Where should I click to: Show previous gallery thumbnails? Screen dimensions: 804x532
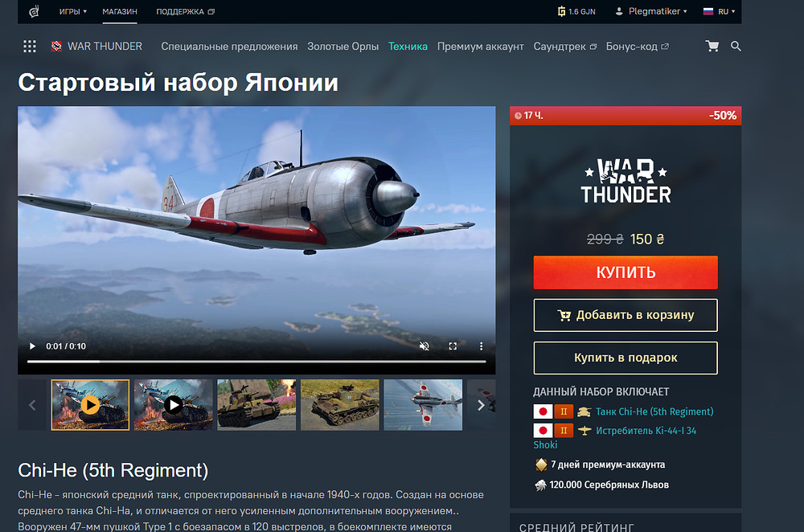point(32,405)
